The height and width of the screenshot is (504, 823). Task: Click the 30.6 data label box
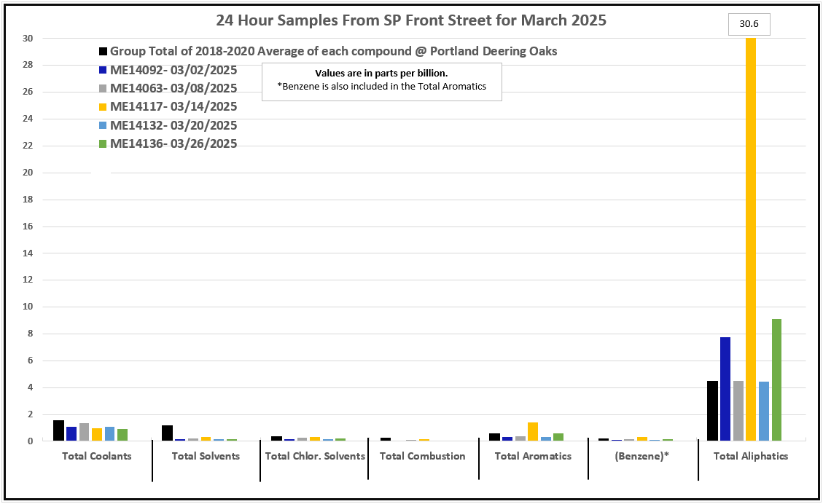(x=749, y=23)
